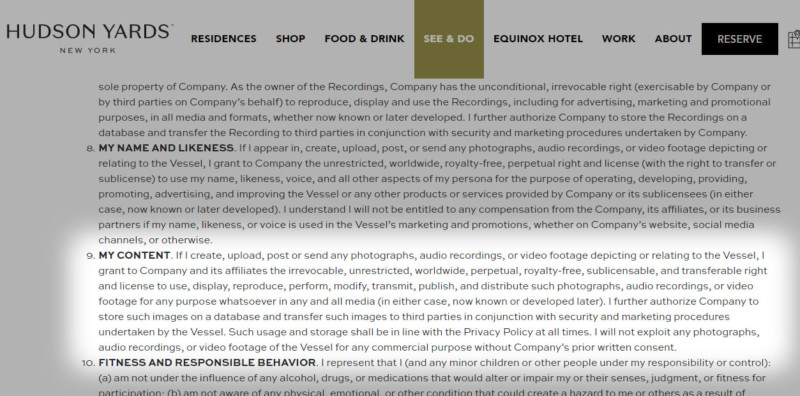
Task: Click the MY NAME AND LIKENESS heading
Action: (166, 148)
